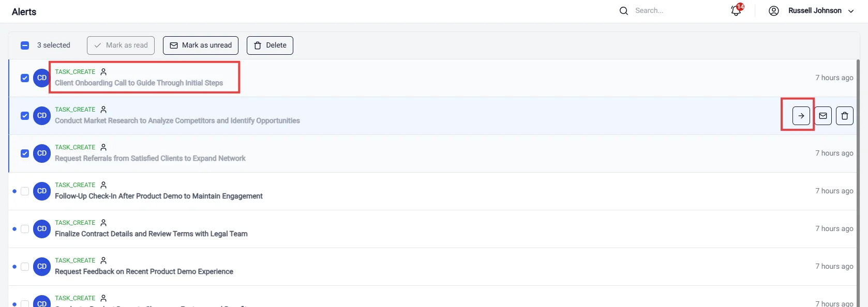Click the person icon on Request Feedback row
Viewport: 868px width, 307px height.
tap(103, 260)
